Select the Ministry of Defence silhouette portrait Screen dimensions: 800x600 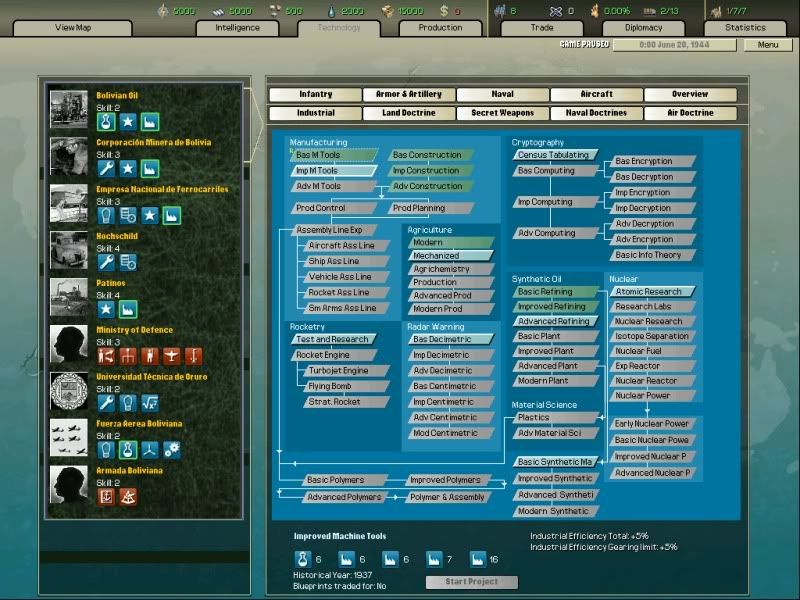click(69, 345)
